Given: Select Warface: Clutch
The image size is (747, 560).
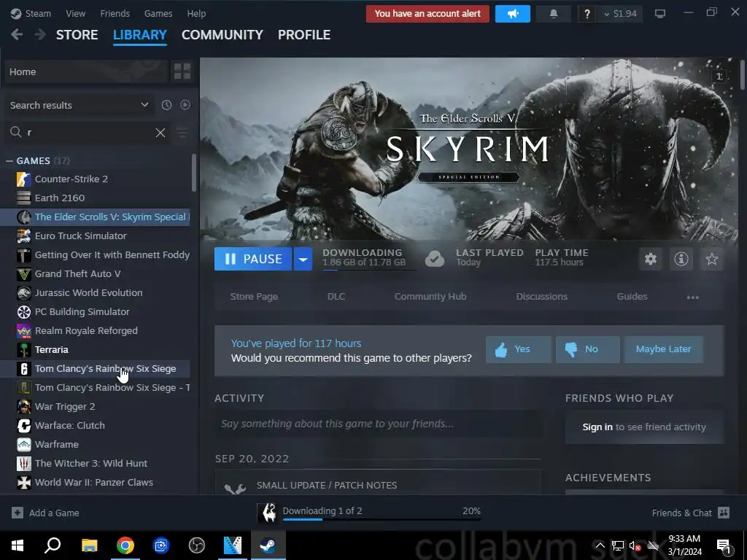Looking at the screenshot, I should 96,426.
